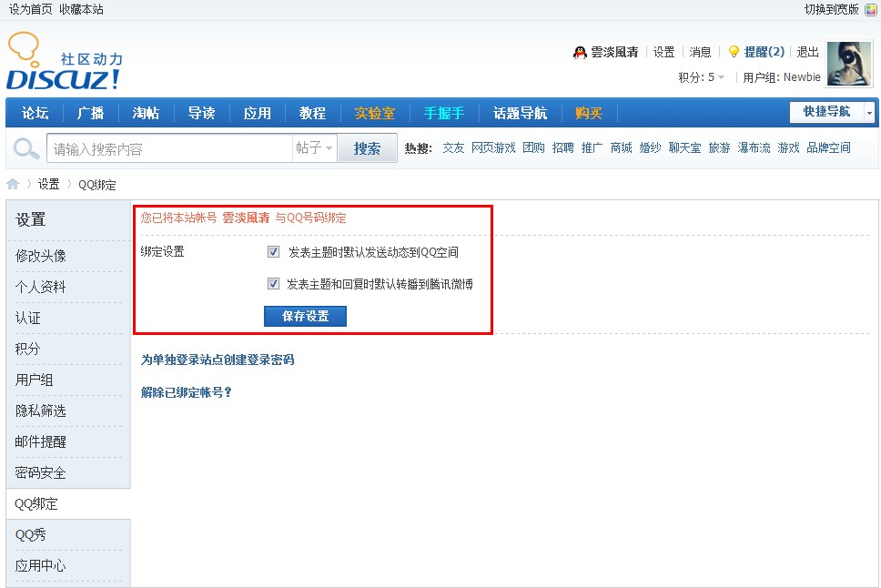Click the Discuz! logo
The width and height of the screenshot is (881, 588).
coord(64,61)
